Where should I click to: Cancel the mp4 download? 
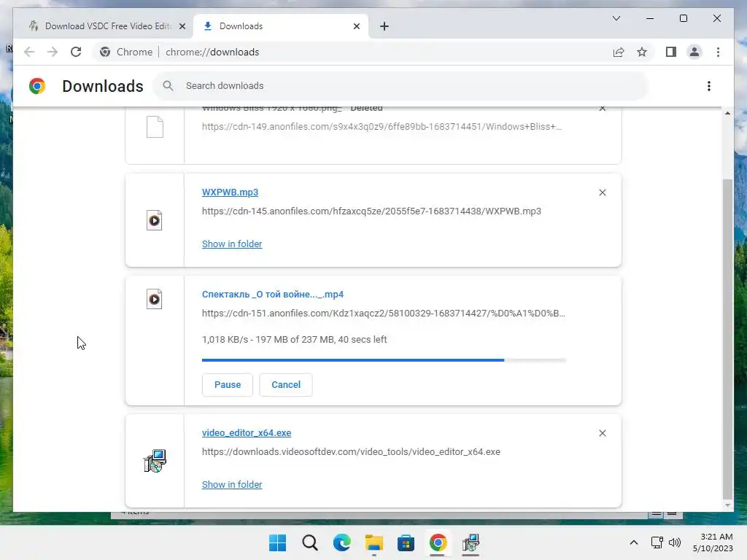click(x=286, y=385)
